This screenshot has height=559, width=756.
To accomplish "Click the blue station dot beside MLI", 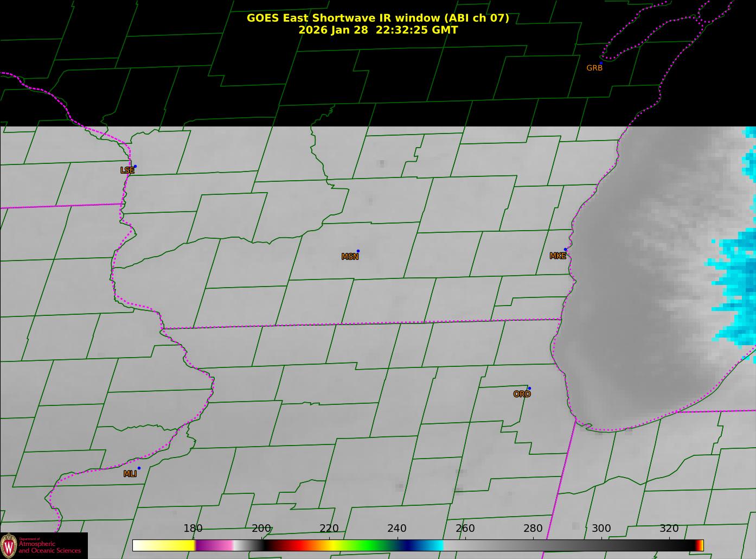I will tap(139, 468).
